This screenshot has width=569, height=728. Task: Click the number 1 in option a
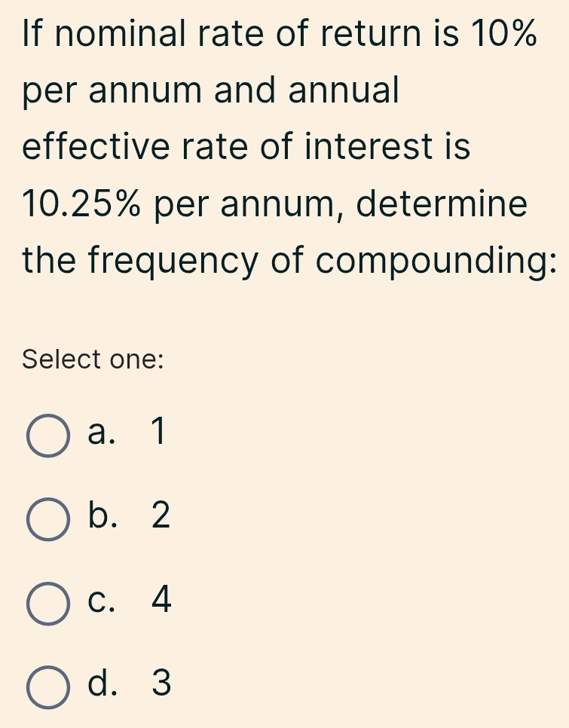point(158,433)
